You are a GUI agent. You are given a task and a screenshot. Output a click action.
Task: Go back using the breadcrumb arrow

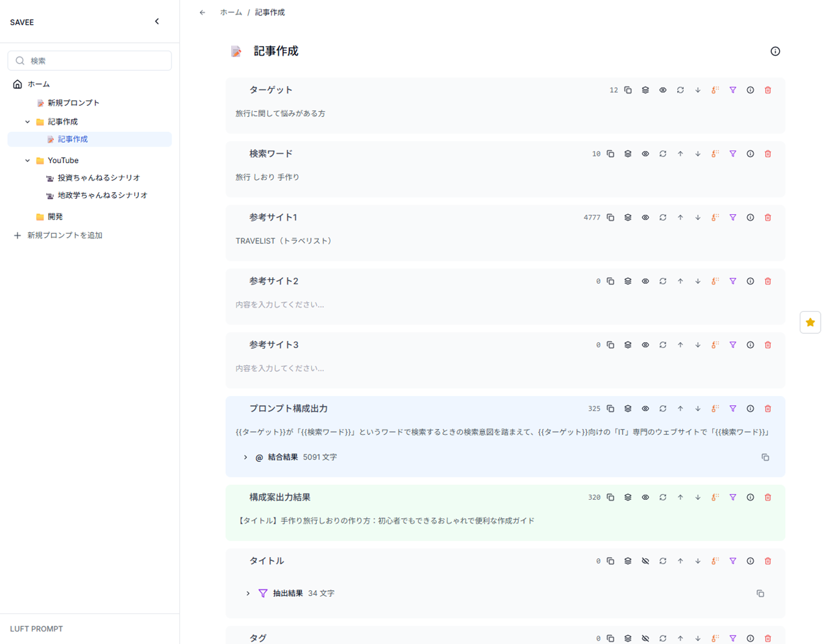(203, 12)
